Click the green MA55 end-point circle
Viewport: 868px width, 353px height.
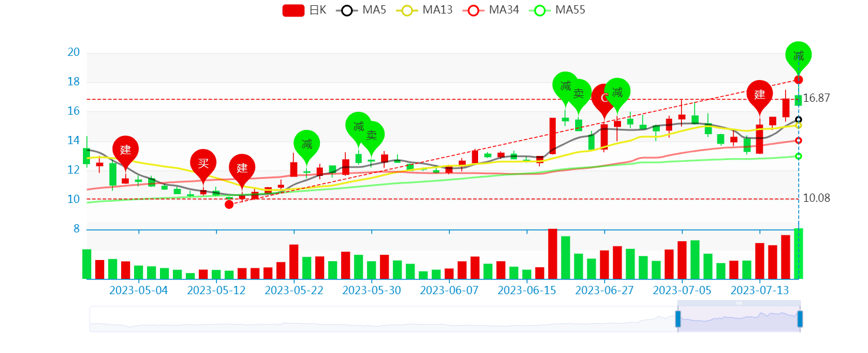(799, 156)
